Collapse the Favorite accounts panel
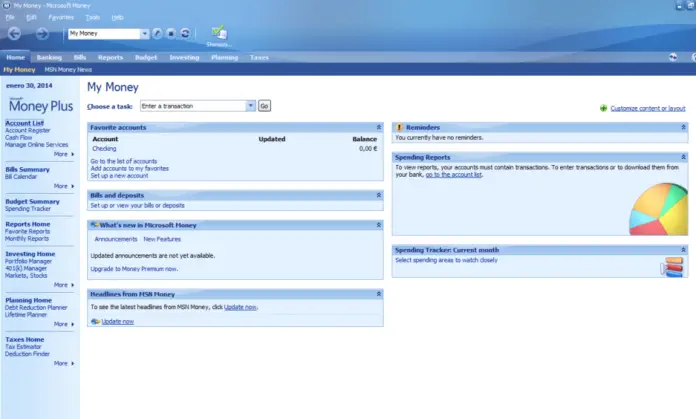The image size is (696, 419). [x=379, y=127]
